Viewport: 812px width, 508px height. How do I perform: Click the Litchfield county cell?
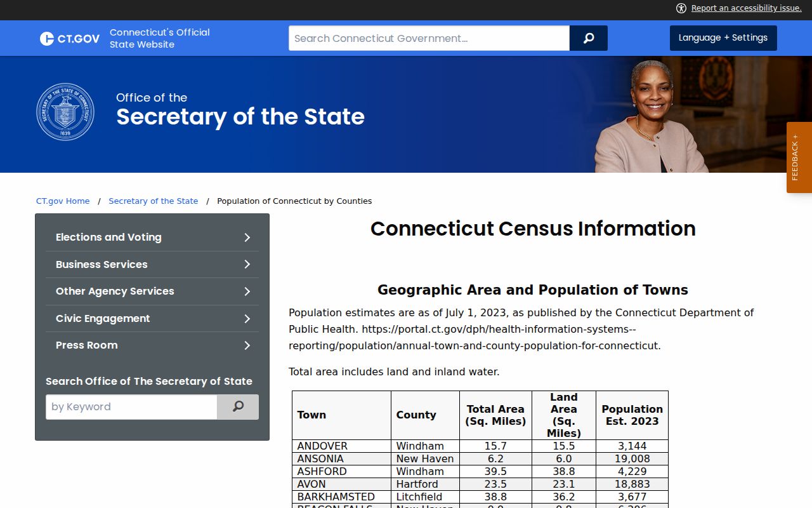click(425, 497)
